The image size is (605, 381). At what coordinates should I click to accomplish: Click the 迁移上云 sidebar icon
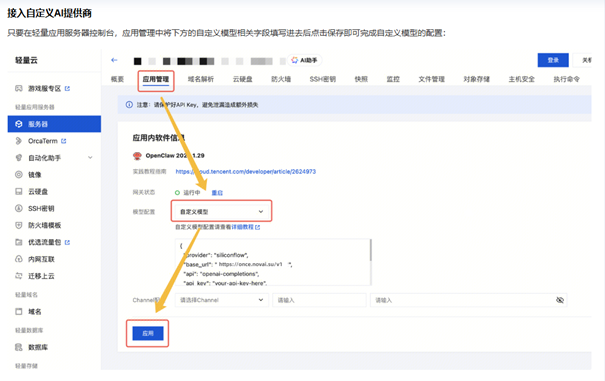19,276
